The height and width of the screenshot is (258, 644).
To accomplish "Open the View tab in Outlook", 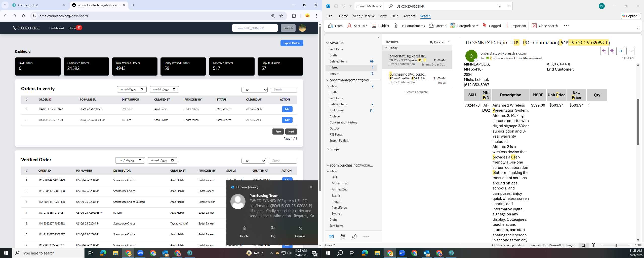I will (x=383, y=16).
